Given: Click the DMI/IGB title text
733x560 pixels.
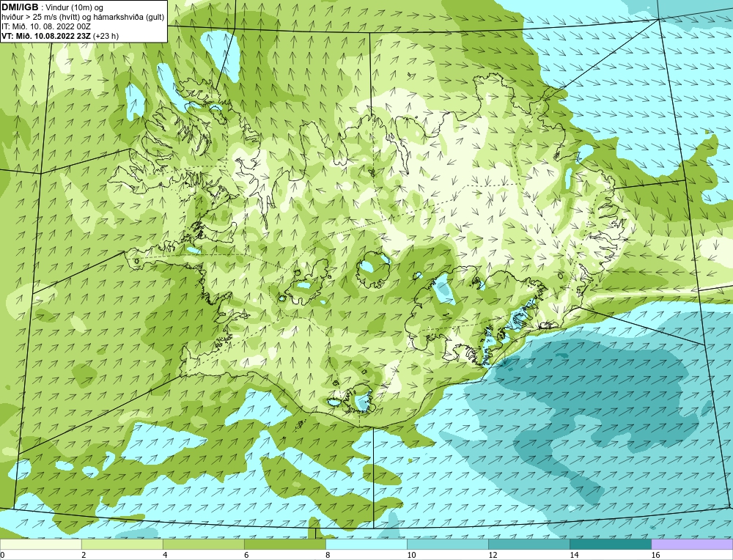Looking at the screenshot, I should [20, 7].
